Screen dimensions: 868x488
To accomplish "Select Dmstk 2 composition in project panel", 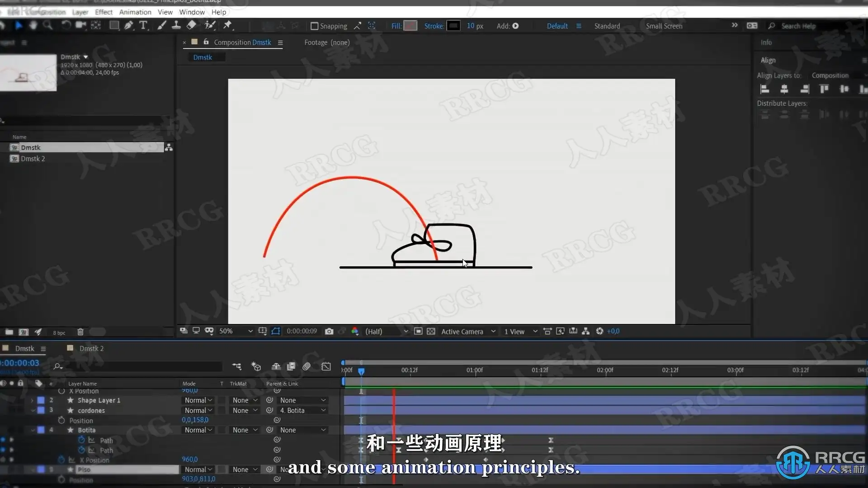I will click(x=33, y=159).
